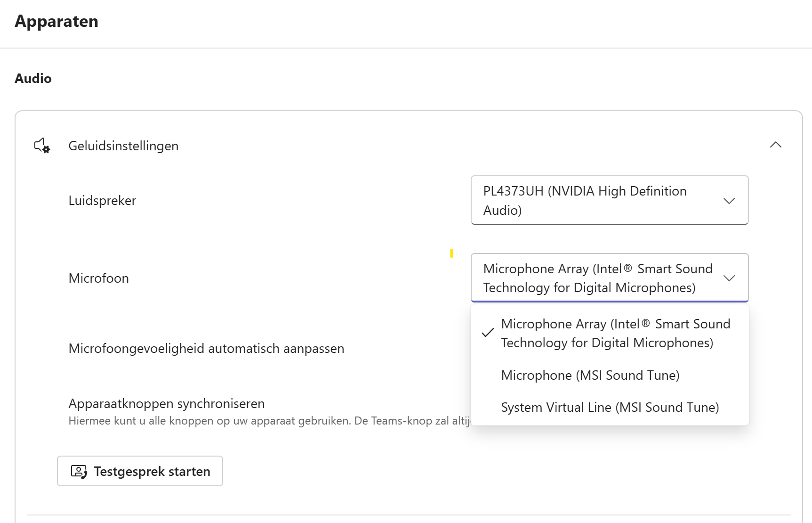Start a test call with Testgesprek starten
Viewport: 812px width, 523px height.
[139, 471]
